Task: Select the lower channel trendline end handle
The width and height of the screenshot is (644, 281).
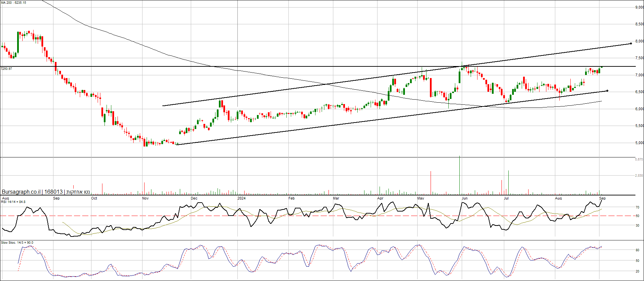Action: coord(607,91)
